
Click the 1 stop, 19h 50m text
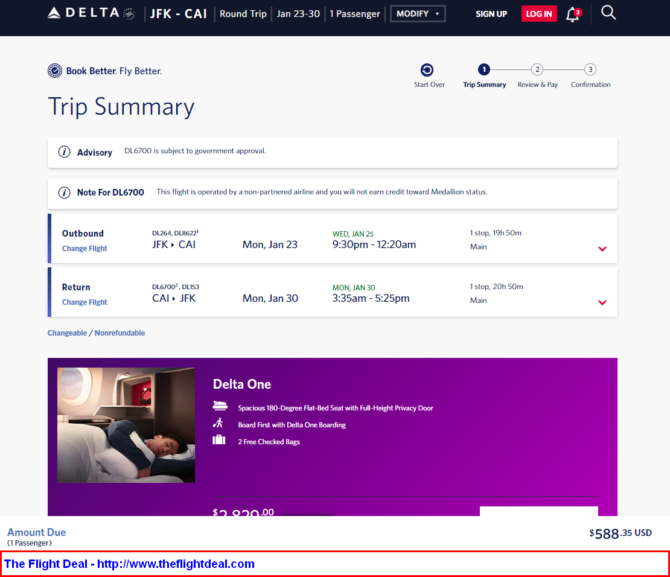(496, 233)
